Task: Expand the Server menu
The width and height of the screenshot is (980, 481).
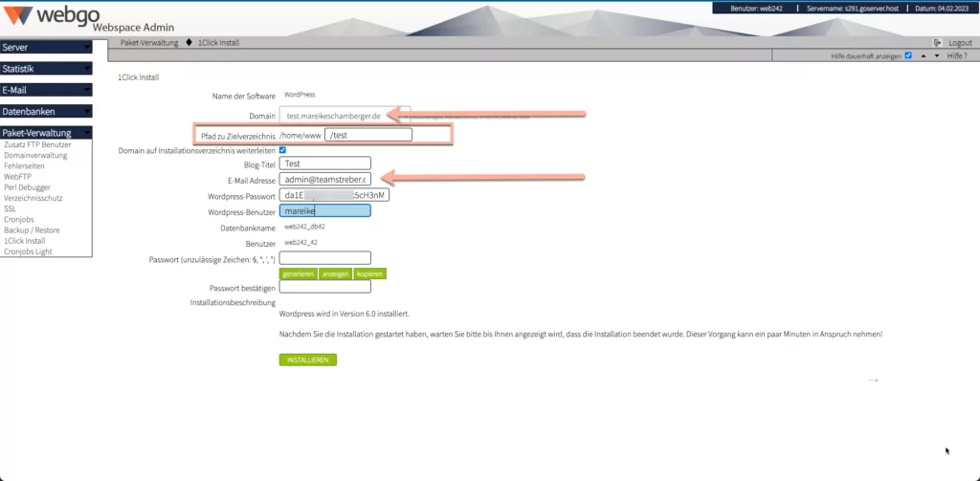Action: coord(46,47)
